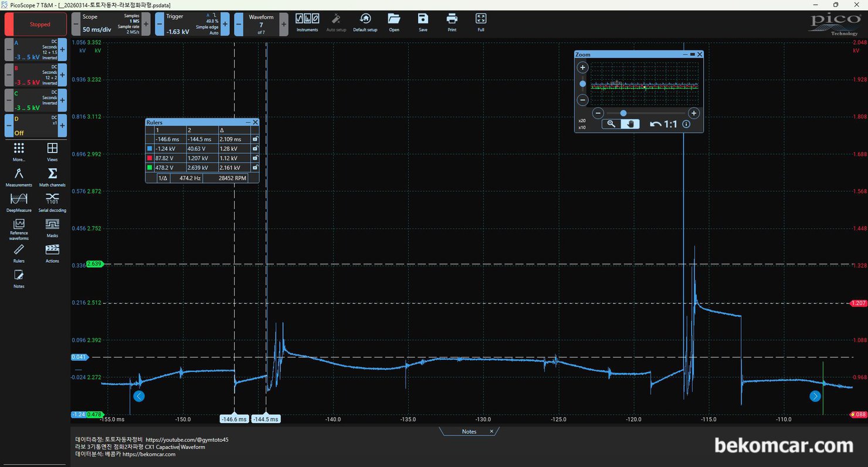Viewport: 868px width, 467px height.
Task: Click the Stopped button to resume capture
Action: 39,24
